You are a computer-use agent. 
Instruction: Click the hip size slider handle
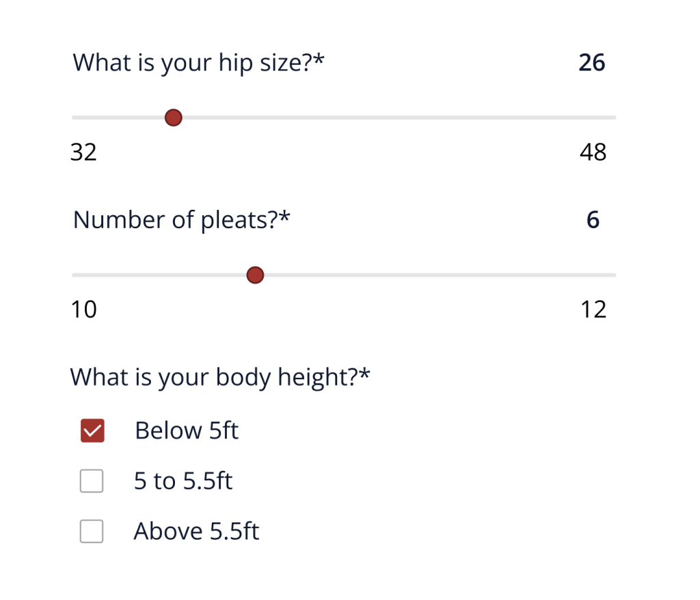coord(174,118)
